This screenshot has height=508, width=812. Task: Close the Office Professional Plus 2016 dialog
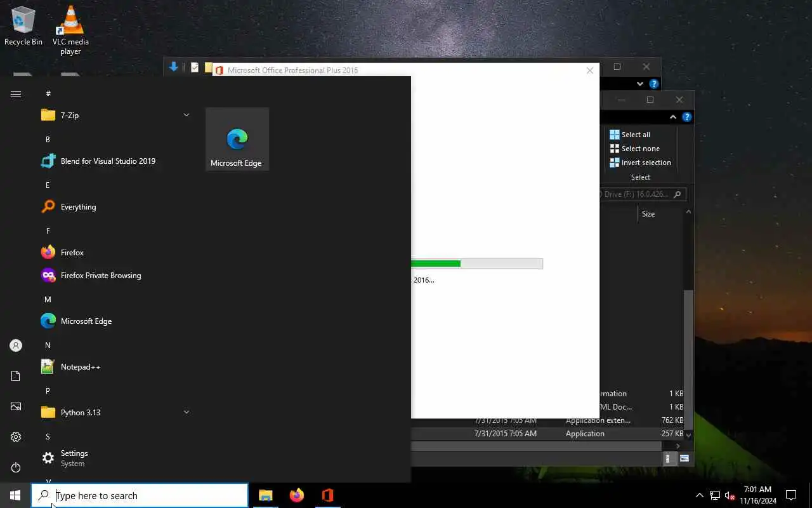click(x=590, y=70)
